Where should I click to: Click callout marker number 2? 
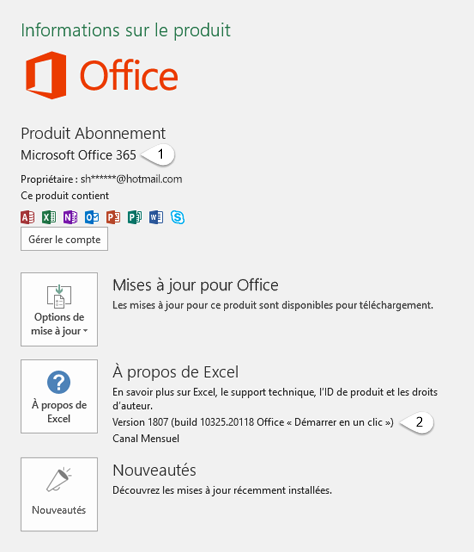(x=417, y=422)
